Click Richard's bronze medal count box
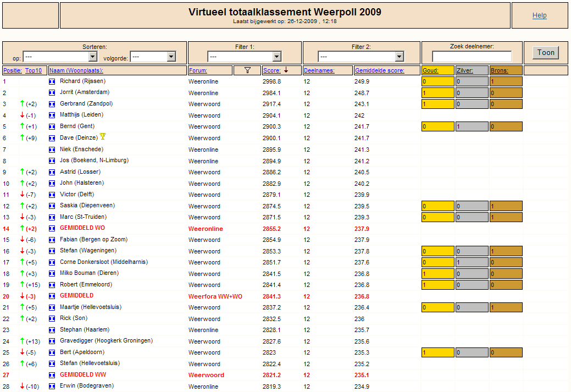The width and height of the screenshot is (571, 392). pyautogui.click(x=506, y=81)
